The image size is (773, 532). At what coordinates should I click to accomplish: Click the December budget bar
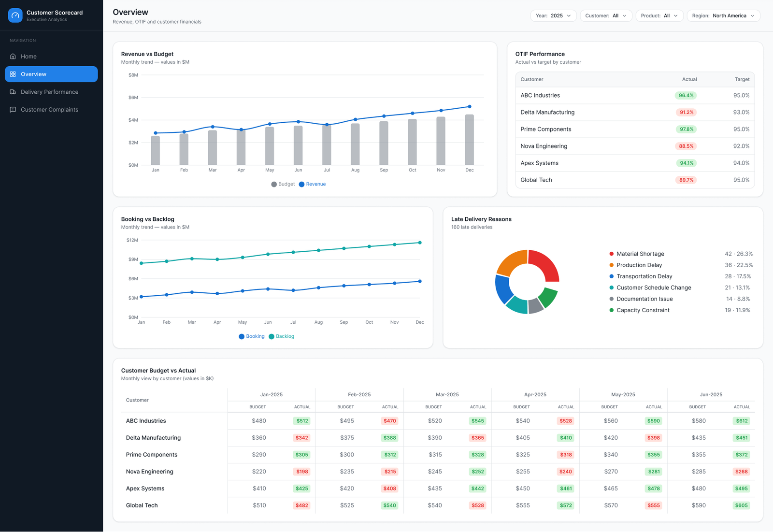(470, 140)
